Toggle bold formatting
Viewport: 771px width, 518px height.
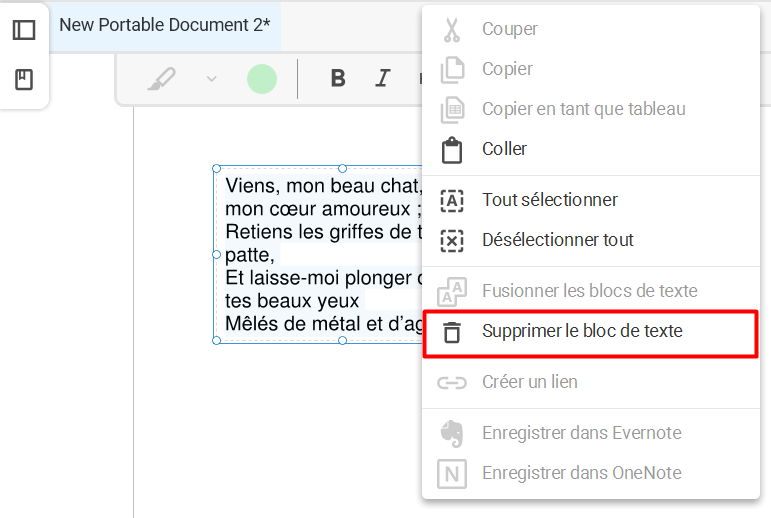(338, 79)
